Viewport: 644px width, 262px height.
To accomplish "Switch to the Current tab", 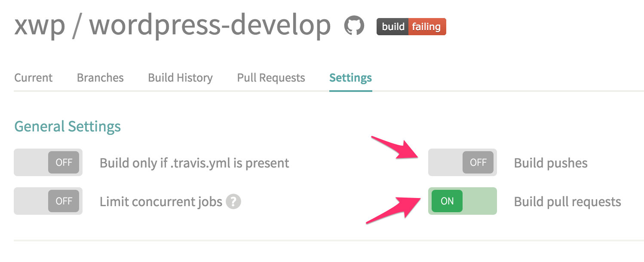I will [34, 78].
